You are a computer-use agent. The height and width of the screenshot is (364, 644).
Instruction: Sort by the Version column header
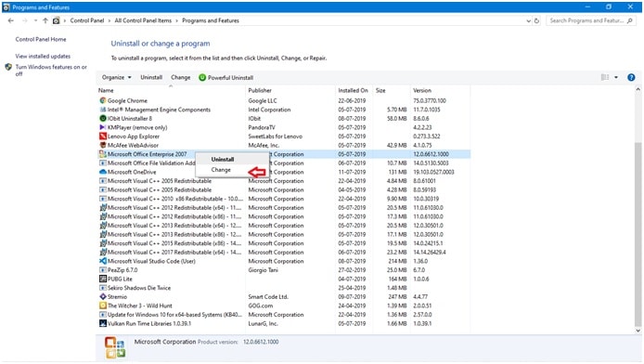[x=440, y=90]
